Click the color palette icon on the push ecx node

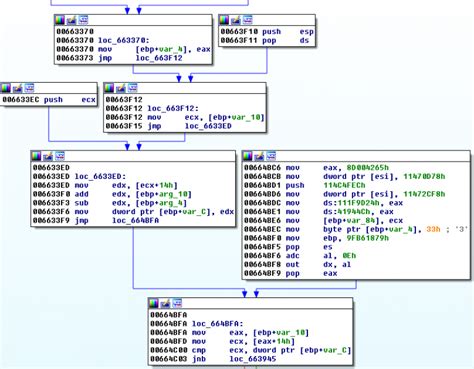[6, 88]
